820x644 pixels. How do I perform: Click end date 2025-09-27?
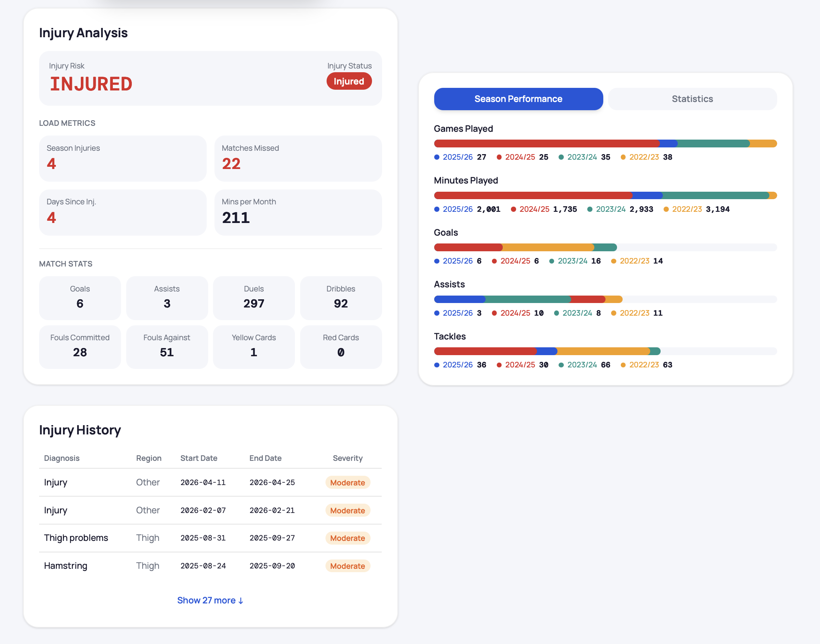coord(272,538)
